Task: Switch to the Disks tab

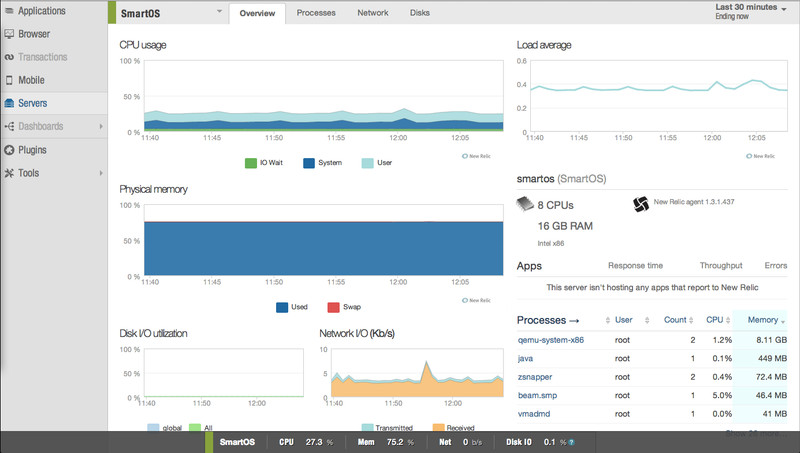Action: point(419,13)
